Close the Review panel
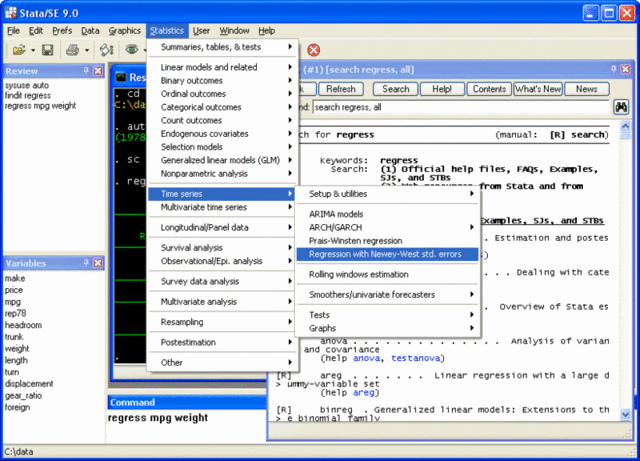Viewport: 640px width, 461px height. [x=98, y=71]
